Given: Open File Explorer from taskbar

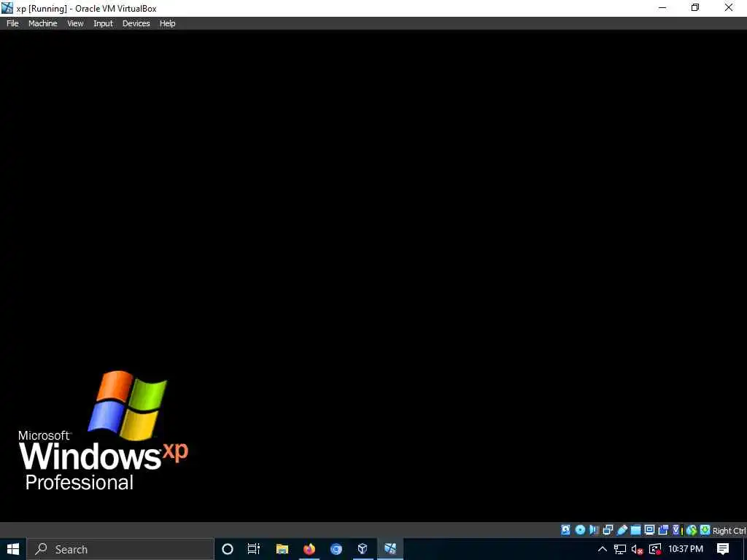Looking at the screenshot, I should [x=282, y=549].
